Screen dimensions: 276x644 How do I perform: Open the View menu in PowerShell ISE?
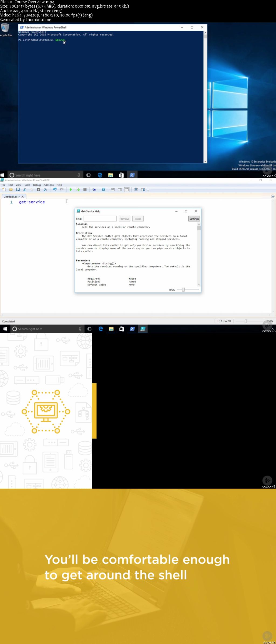pyautogui.click(x=18, y=185)
